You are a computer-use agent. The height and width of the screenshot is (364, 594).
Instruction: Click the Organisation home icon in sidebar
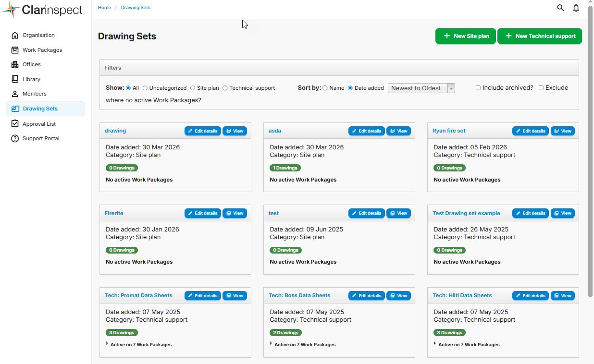15,35
